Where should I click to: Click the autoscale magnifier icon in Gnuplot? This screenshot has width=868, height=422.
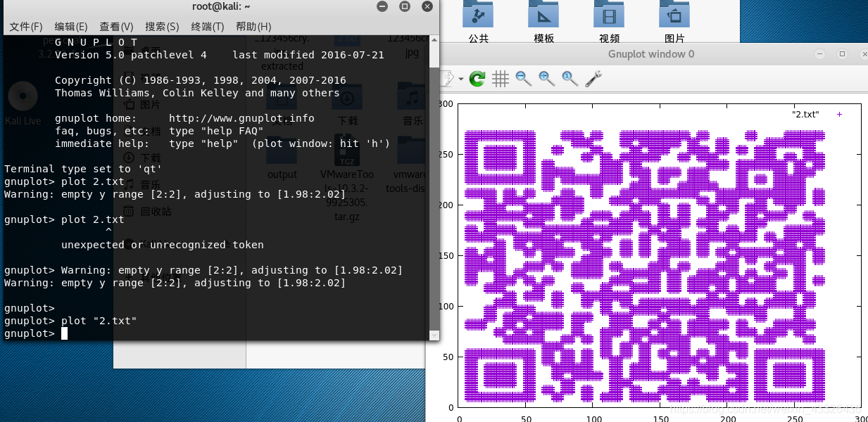point(570,79)
